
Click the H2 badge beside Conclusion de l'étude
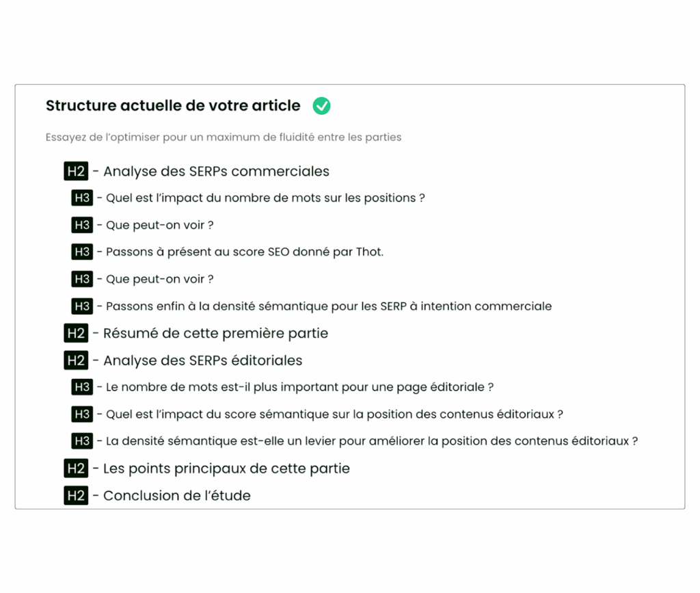(76, 496)
